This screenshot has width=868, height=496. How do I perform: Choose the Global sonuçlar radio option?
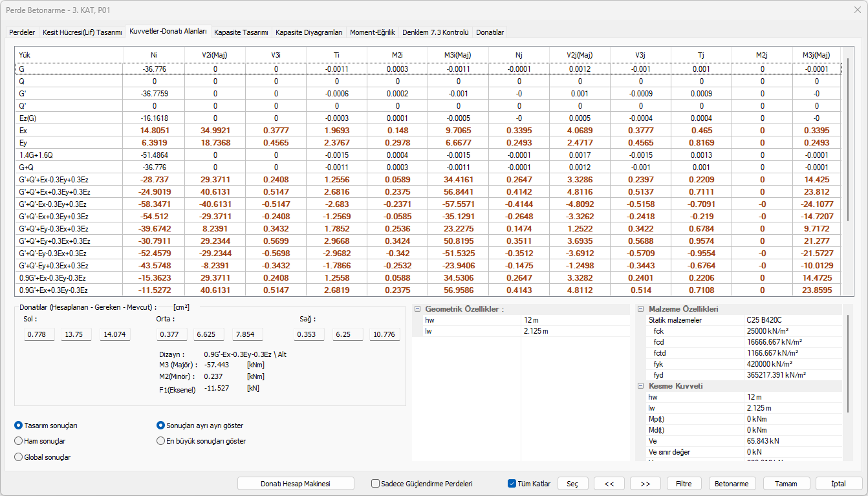[18, 457]
